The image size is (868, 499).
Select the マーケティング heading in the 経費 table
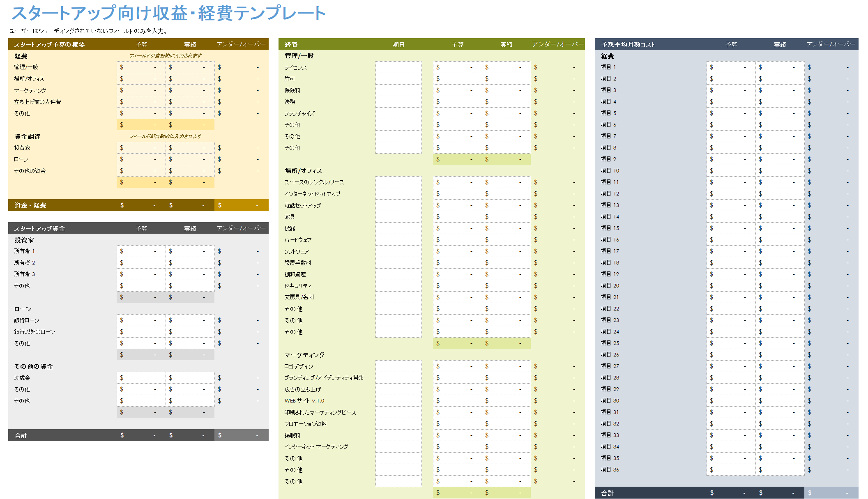pos(304,355)
